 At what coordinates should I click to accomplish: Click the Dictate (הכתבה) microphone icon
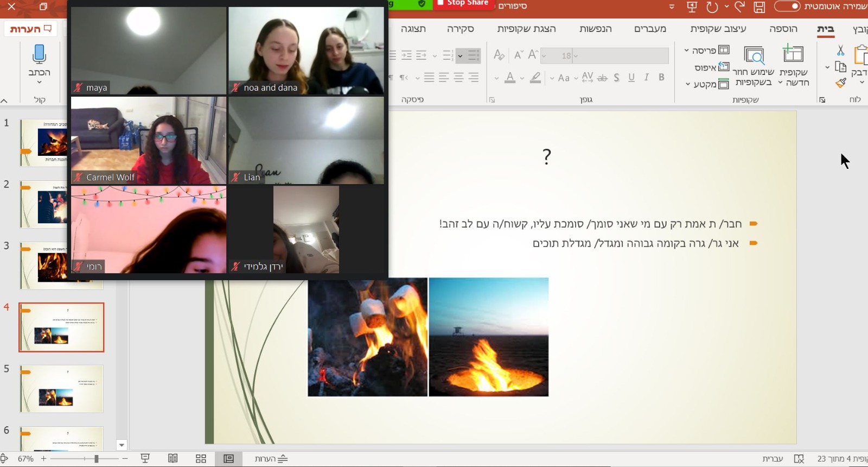(x=39, y=55)
